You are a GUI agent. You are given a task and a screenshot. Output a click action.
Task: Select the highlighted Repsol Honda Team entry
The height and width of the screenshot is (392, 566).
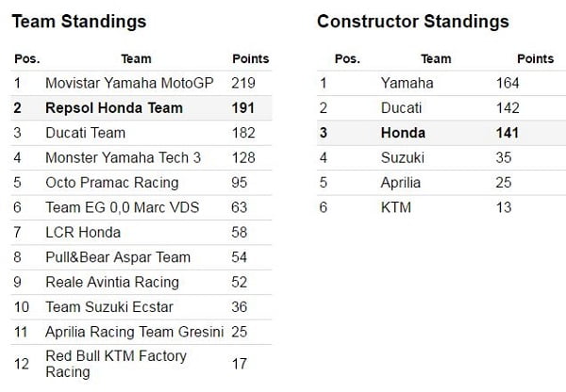[x=114, y=108]
